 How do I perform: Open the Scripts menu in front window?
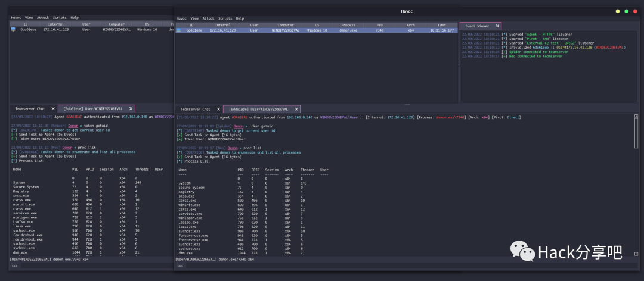[225, 18]
